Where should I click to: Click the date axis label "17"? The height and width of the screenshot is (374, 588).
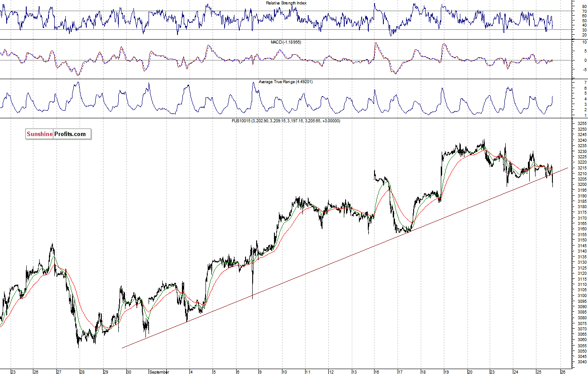pyautogui.click(x=400, y=371)
